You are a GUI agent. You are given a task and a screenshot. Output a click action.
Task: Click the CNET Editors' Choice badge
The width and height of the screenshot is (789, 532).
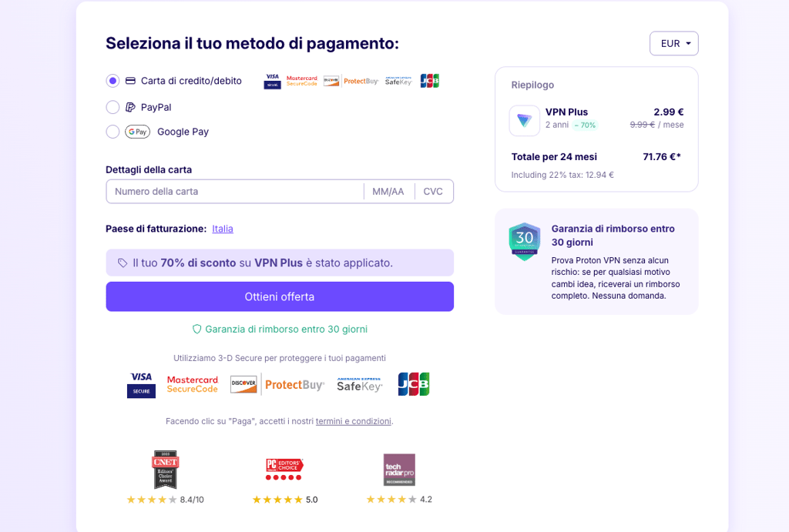pos(166,470)
